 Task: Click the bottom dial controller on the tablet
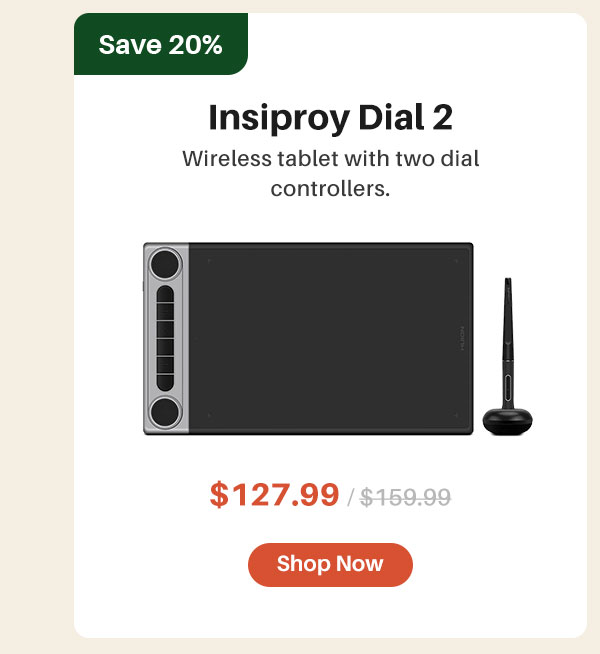(166, 412)
